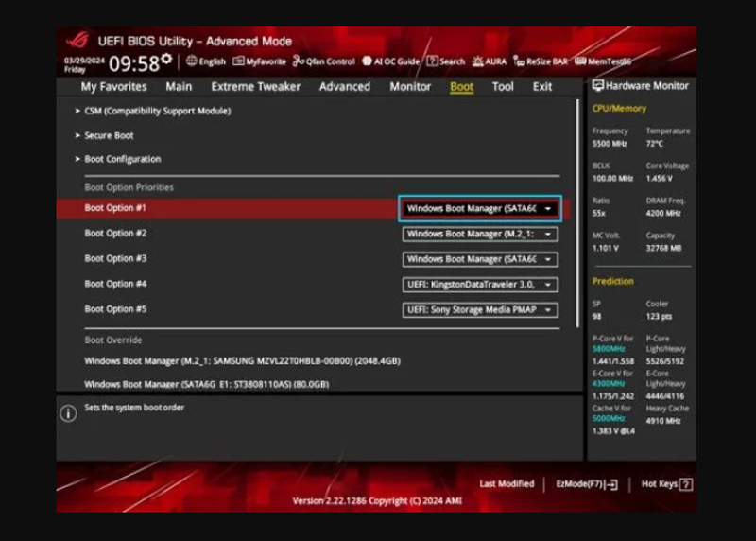Image resolution: width=756 pixels, height=541 pixels.
Task: Expand CSM (Compatibility Support Module)
Action: coord(157,111)
